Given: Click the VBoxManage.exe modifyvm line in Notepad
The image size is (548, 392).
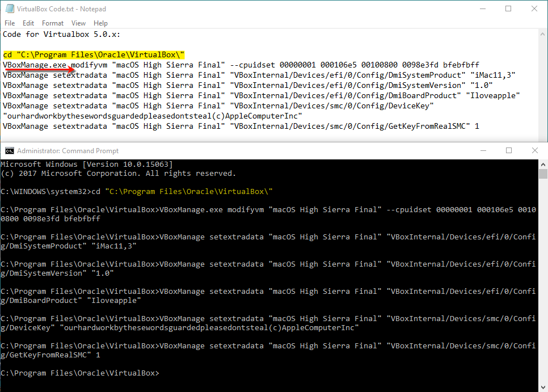Looking at the screenshot, I should coord(241,65).
